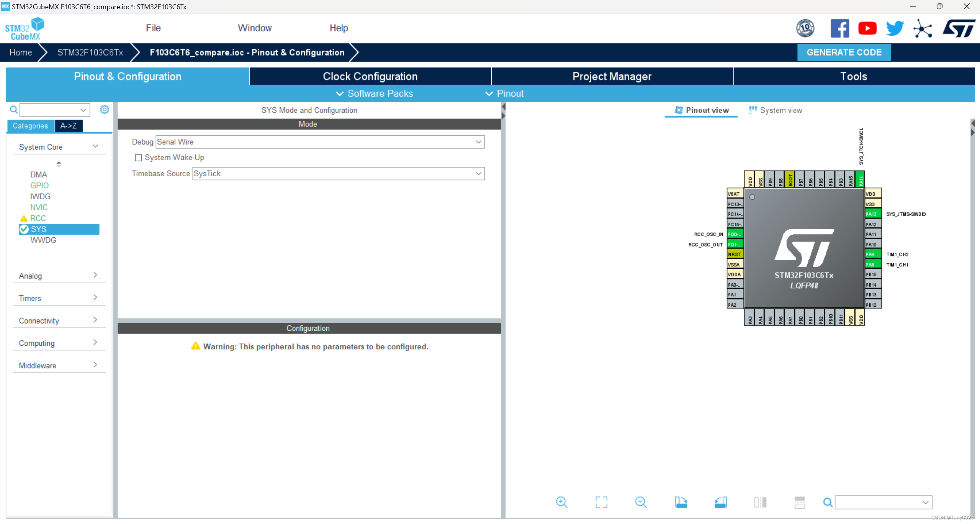The width and height of the screenshot is (980, 524).
Task: Select DMA in System Core list
Action: point(39,174)
